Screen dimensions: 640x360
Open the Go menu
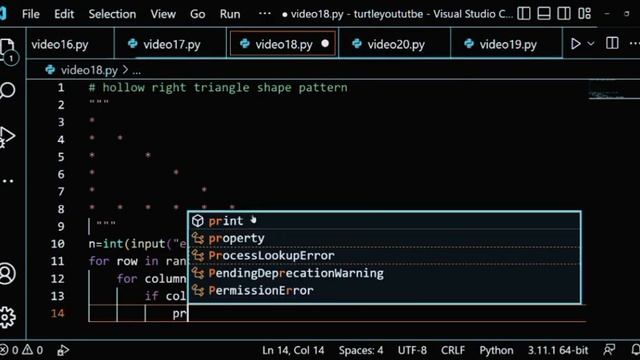(x=198, y=14)
